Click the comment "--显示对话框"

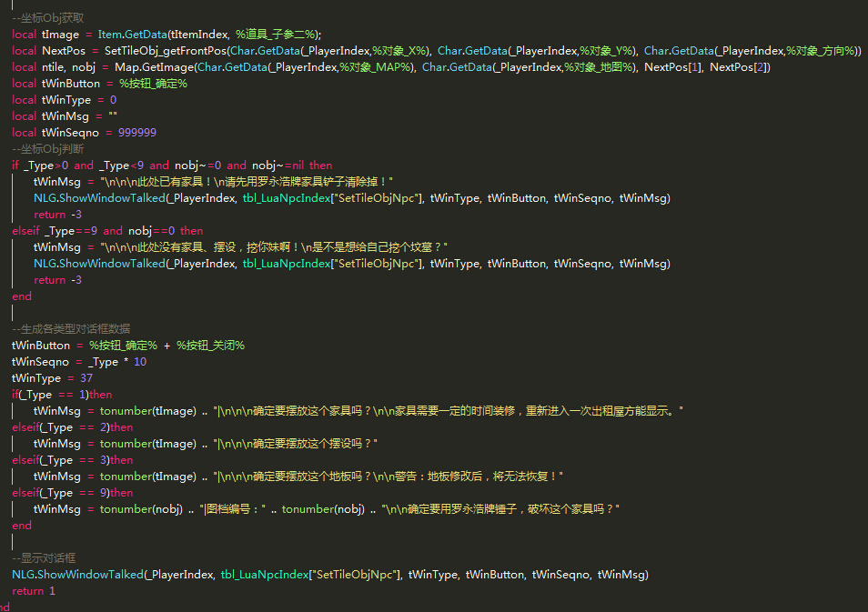click(x=44, y=558)
